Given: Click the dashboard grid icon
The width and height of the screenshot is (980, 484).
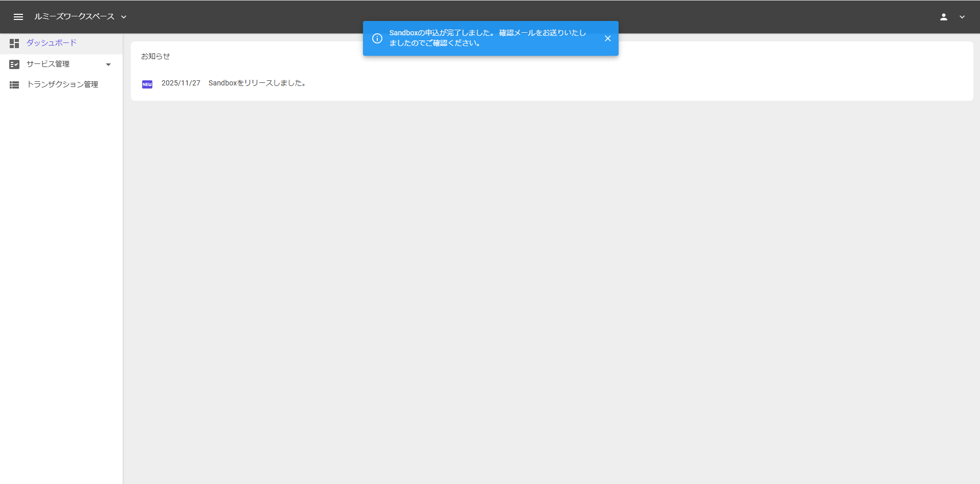Looking at the screenshot, I should [14, 43].
